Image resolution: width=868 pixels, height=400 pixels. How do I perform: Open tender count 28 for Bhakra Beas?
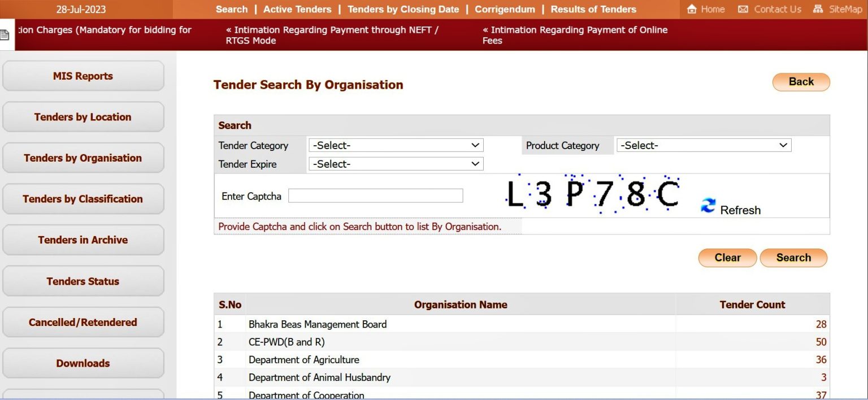tap(821, 324)
